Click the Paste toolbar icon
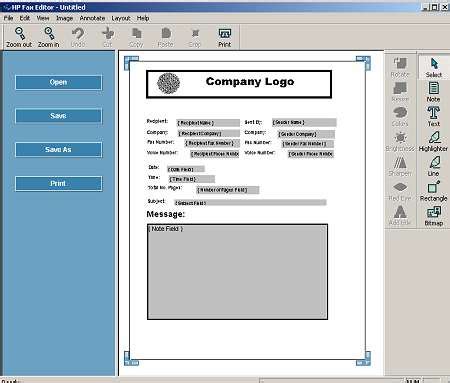Image resolution: width=450 pixels, height=383 pixels. (165, 37)
